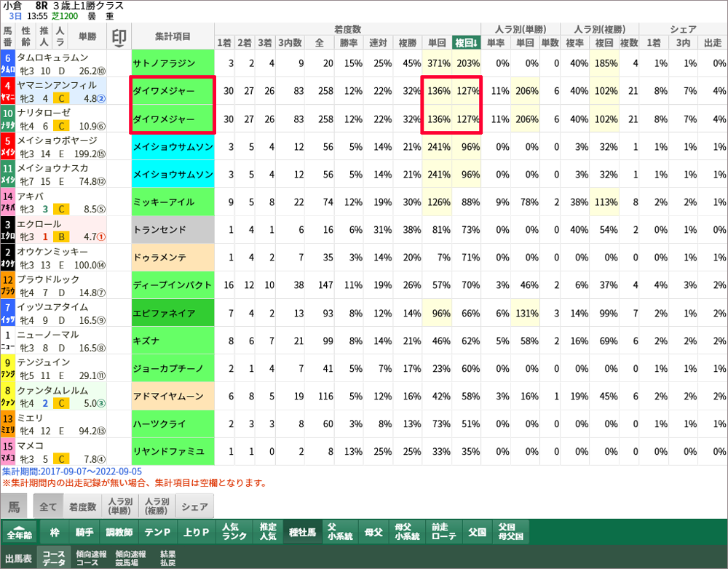The width and height of the screenshot is (728, 569).
Task: Click horse number 2 badge for オウケンミッキー
Action: coord(8,257)
